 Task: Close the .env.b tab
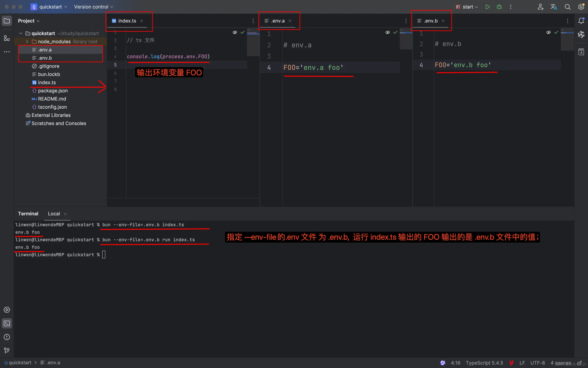tap(443, 21)
